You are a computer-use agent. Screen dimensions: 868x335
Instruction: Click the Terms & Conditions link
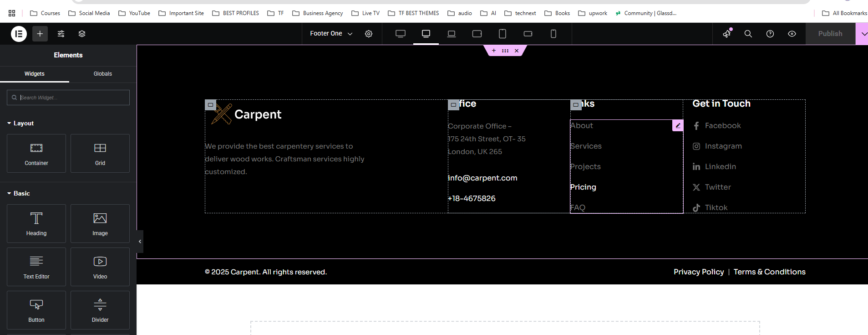770,272
